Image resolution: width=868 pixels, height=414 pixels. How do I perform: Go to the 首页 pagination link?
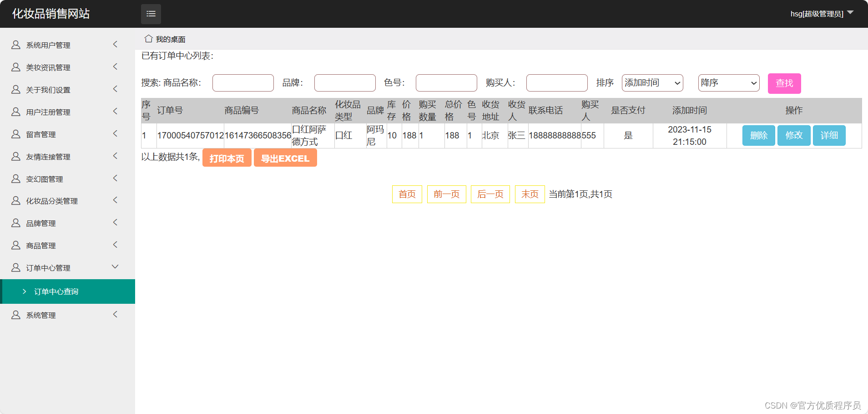(x=407, y=194)
